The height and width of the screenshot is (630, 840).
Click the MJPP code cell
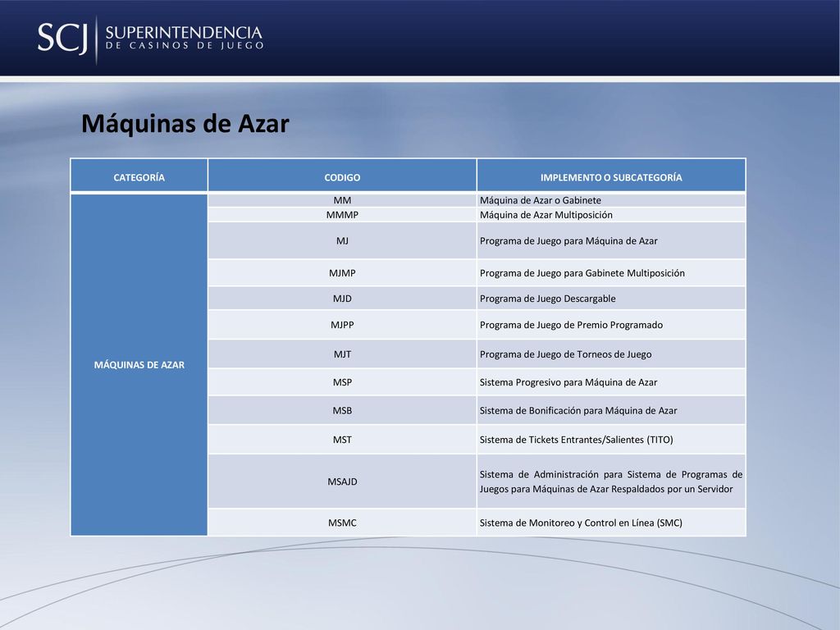tap(342, 325)
